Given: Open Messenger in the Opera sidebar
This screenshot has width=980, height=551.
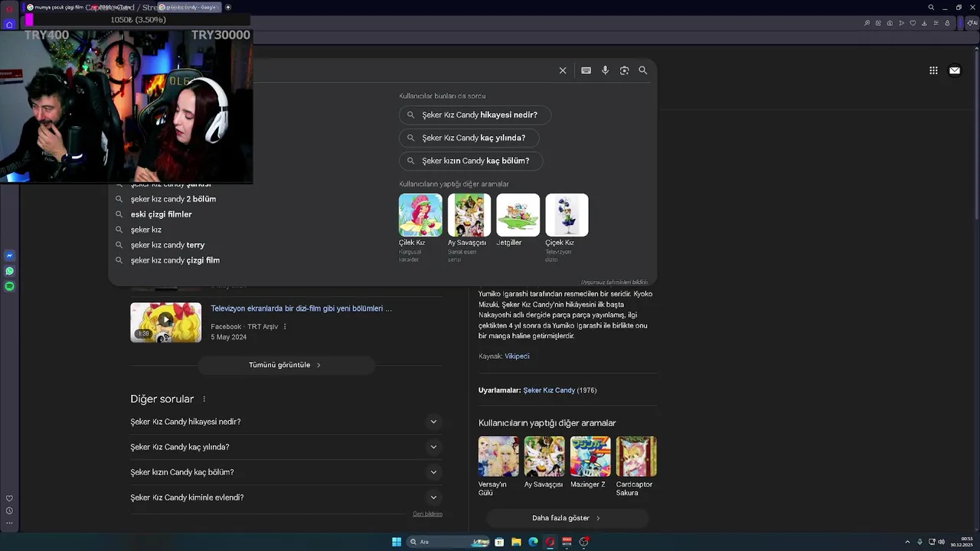Looking at the screenshot, I should pos(9,256).
